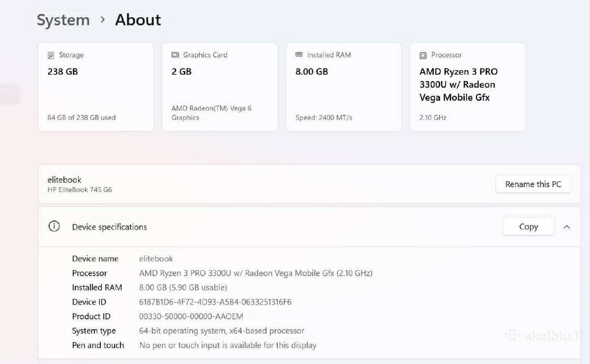Click the Processor value in specifications list
This screenshot has width=590, height=364.
(256, 273)
